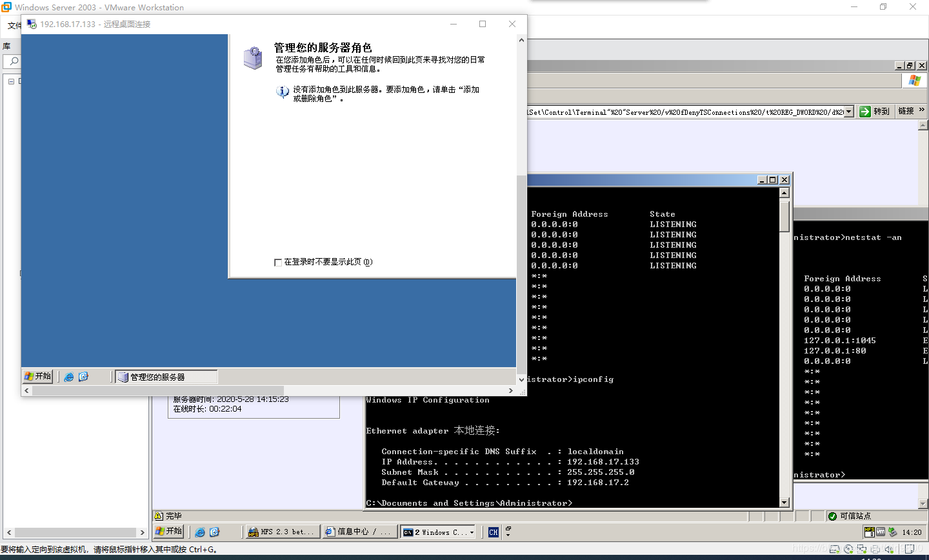The image size is (929, 560).
Task: Switch to the 'HFS 2.3 bet...' taskbar button
Action: click(x=283, y=532)
